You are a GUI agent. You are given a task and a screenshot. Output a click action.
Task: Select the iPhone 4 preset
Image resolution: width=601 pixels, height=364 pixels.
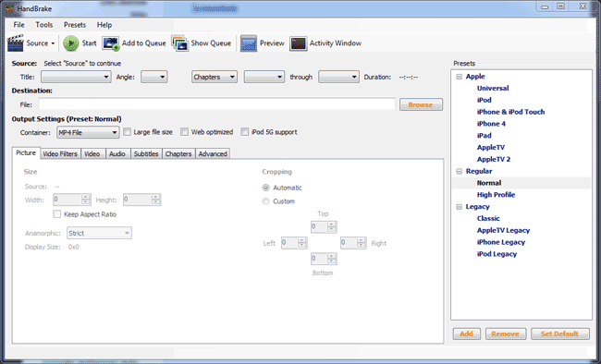pyautogui.click(x=491, y=124)
